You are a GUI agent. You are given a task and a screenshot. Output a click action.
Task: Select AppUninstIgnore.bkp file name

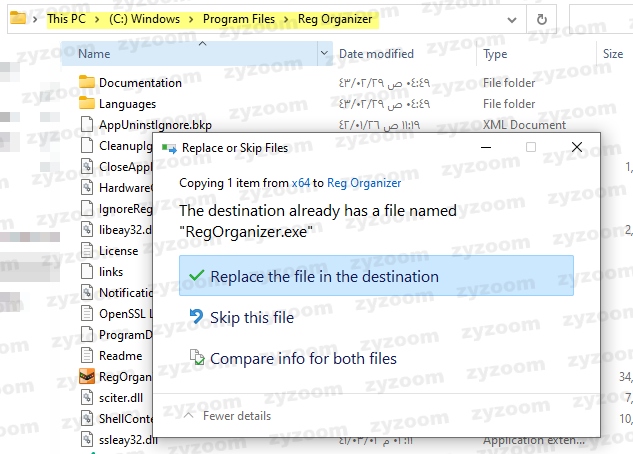pyautogui.click(x=155, y=125)
